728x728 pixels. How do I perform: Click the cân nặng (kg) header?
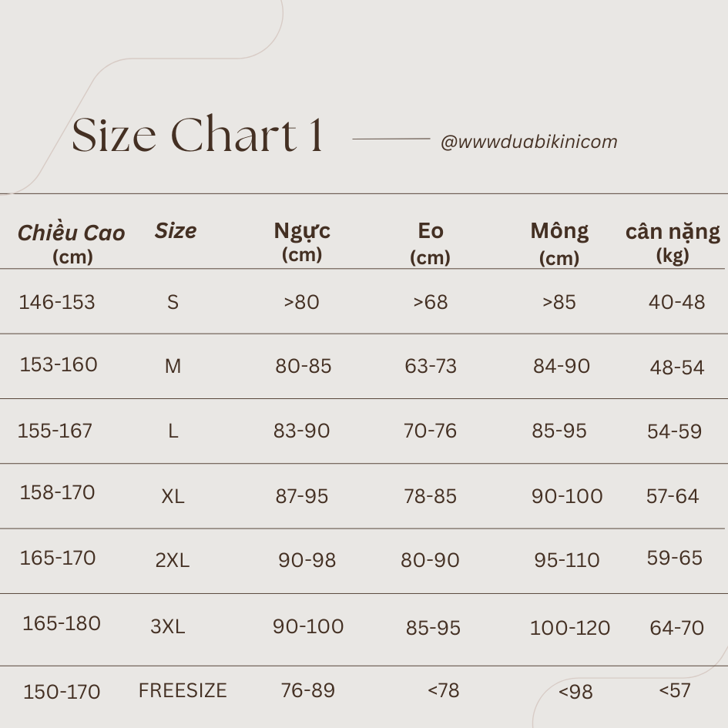click(x=673, y=241)
